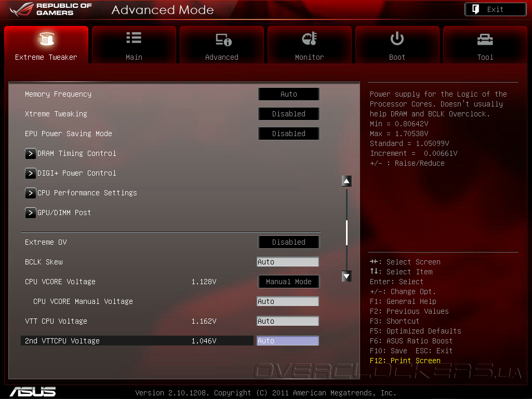Viewport: 532px width, 399px height.
Task: Click the Exit button
Action: (x=495, y=9)
